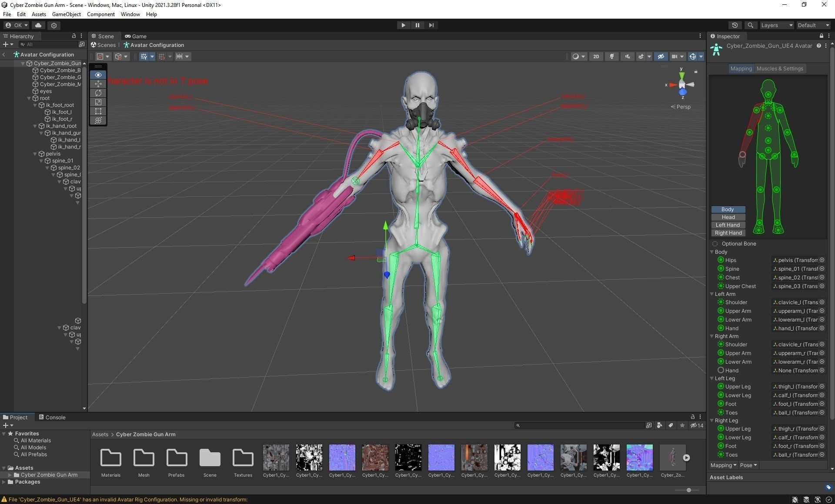Image resolution: width=835 pixels, height=504 pixels.
Task: Select the Body mapping button
Action: [728, 209]
